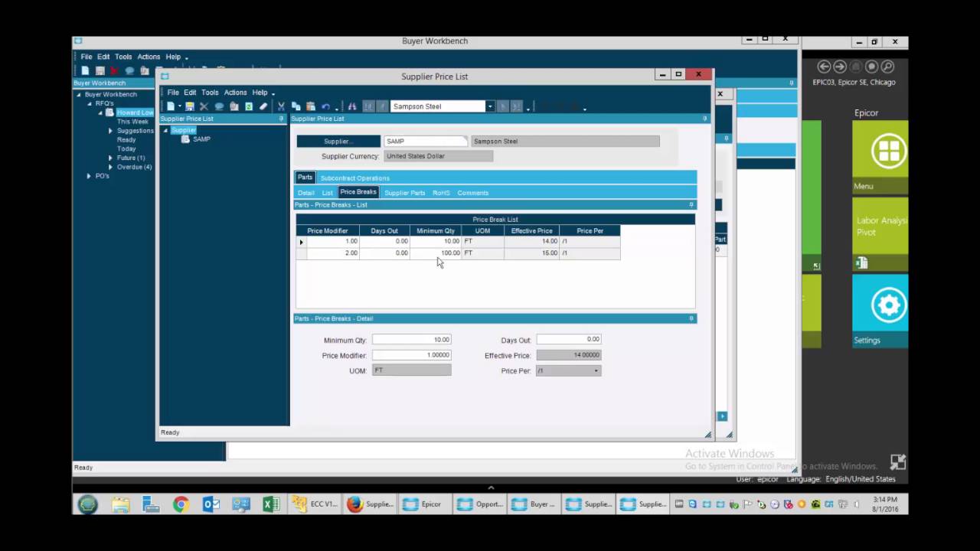This screenshot has height=551, width=980.
Task: Click the Save floppy icon in Supplier Price List
Action: [x=189, y=106]
